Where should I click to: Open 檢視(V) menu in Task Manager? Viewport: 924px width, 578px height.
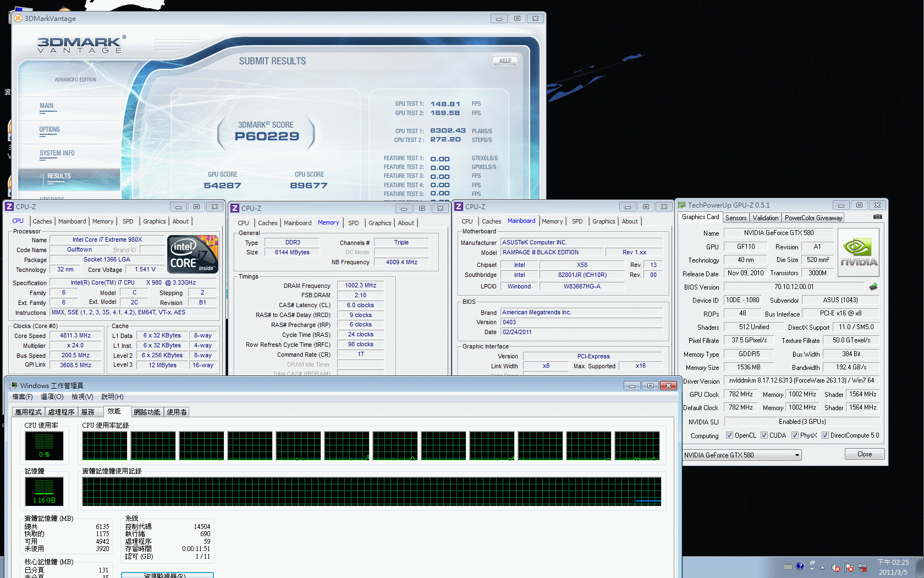pos(82,396)
